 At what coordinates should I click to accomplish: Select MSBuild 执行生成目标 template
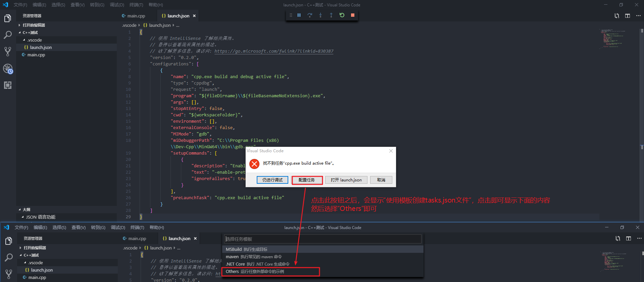[x=323, y=249]
